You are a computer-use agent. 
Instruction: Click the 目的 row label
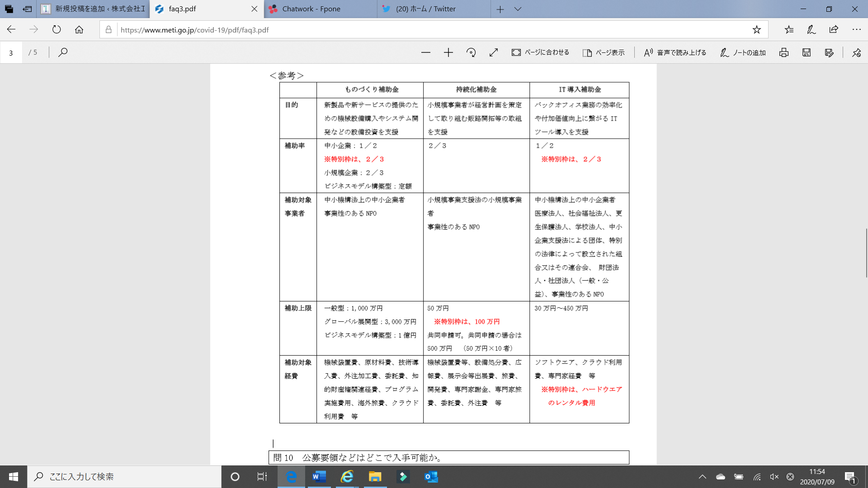291,105
